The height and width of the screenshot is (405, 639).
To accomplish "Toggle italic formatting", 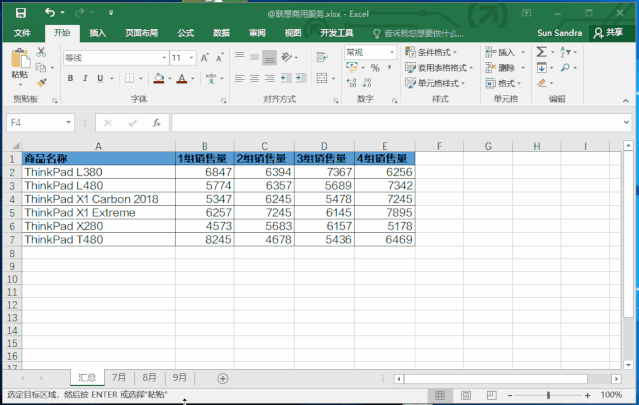I will [85, 78].
